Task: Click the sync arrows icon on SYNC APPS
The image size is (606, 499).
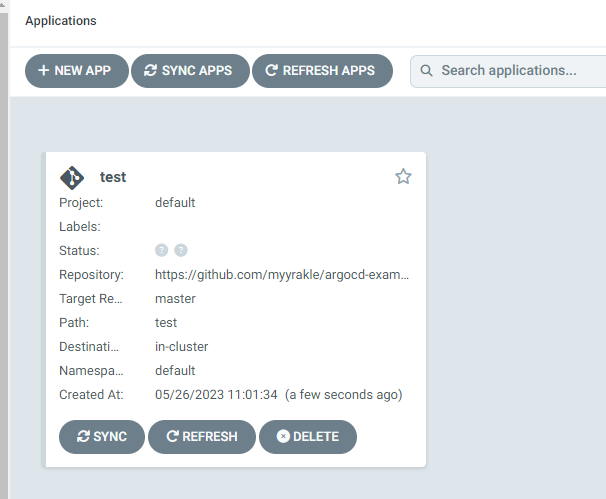Action: (151, 71)
